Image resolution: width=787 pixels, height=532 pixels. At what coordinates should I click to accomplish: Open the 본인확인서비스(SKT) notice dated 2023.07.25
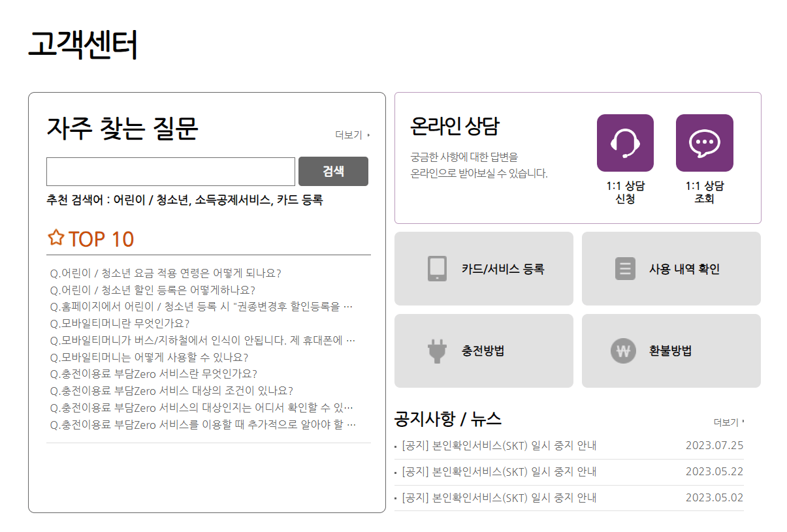click(x=499, y=446)
